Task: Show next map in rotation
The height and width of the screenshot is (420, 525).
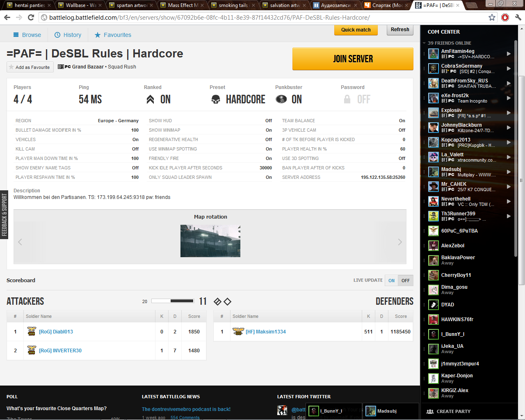Action: tap(400, 242)
